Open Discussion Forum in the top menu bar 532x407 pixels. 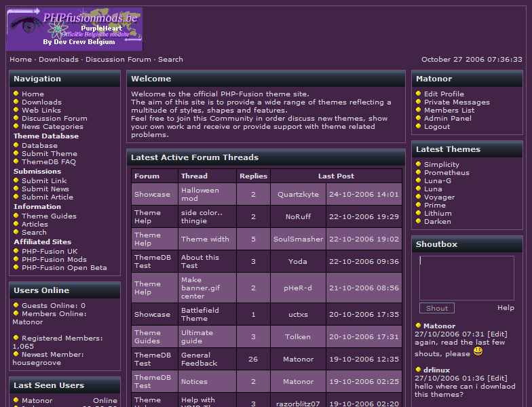point(118,60)
